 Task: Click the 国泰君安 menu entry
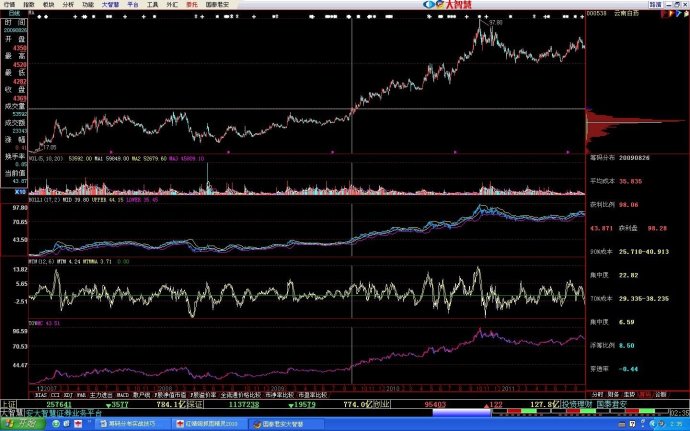[x=218, y=5]
